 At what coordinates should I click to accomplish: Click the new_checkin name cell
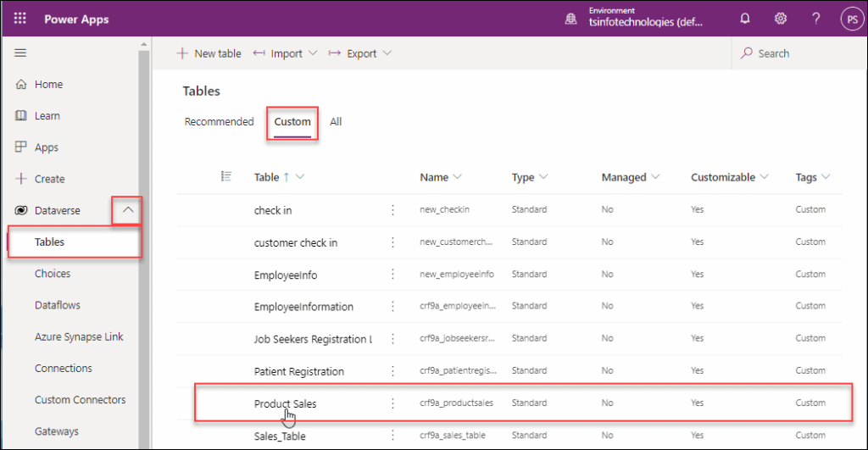point(444,209)
